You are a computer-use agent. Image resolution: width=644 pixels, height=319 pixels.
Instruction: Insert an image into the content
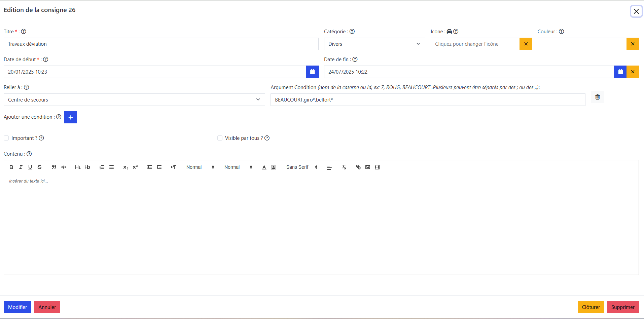click(367, 167)
